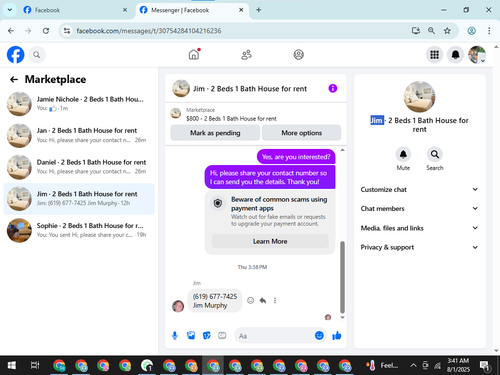Reload the page with browser refresh icon
500x375 pixels.
click(46, 31)
